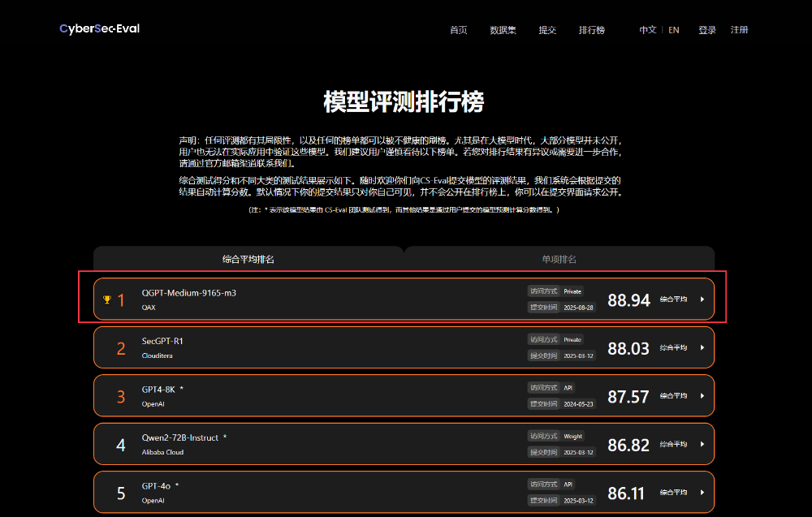Click the model name GPT4-8K
Screen dimensions: 812x517
(158, 390)
